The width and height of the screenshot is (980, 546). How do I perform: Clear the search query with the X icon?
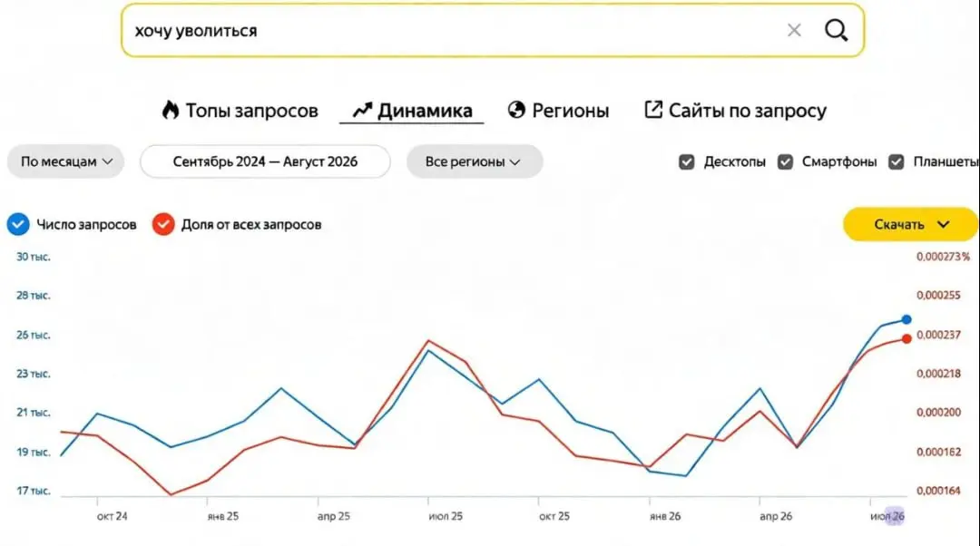coord(794,30)
